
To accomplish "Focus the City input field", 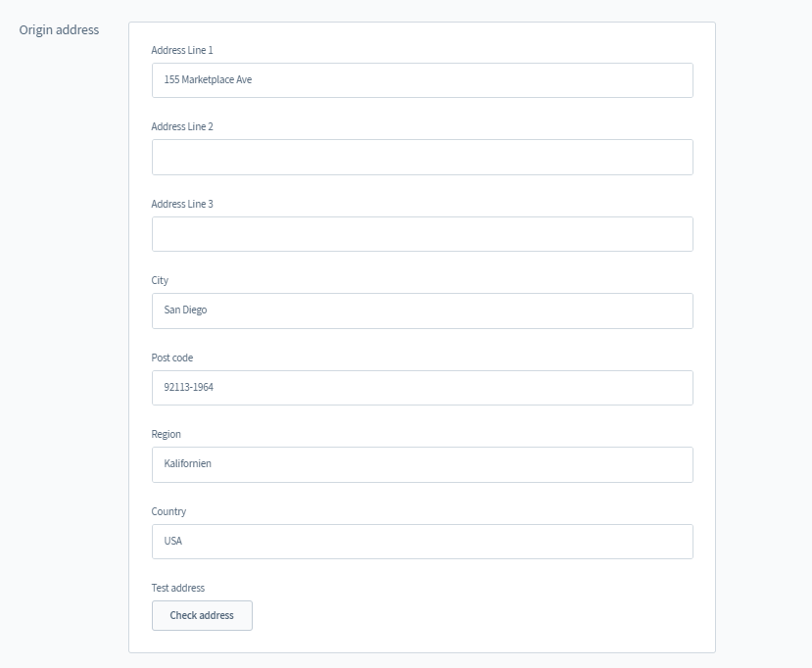I will tap(422, 310).
